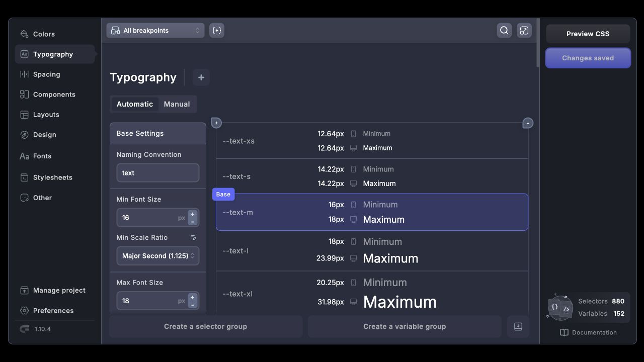
Task: Click Create a selector group
Action: pyautogui.click(x=206, y=326)
